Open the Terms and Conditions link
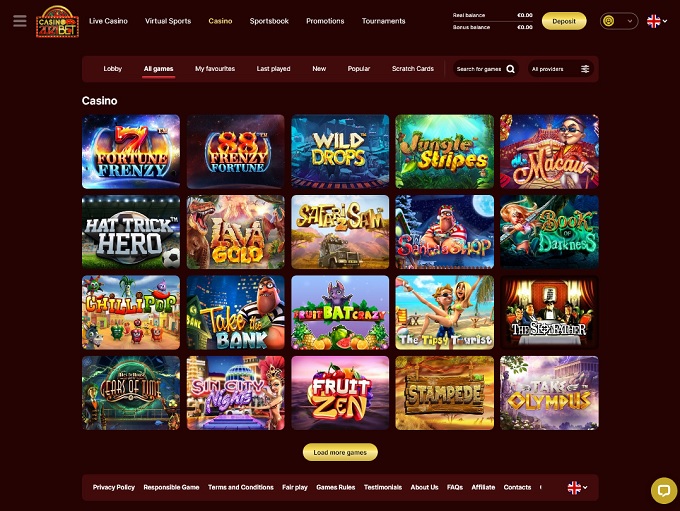The height and width of the screenshot is (511, 680). [x=241, y=487]
